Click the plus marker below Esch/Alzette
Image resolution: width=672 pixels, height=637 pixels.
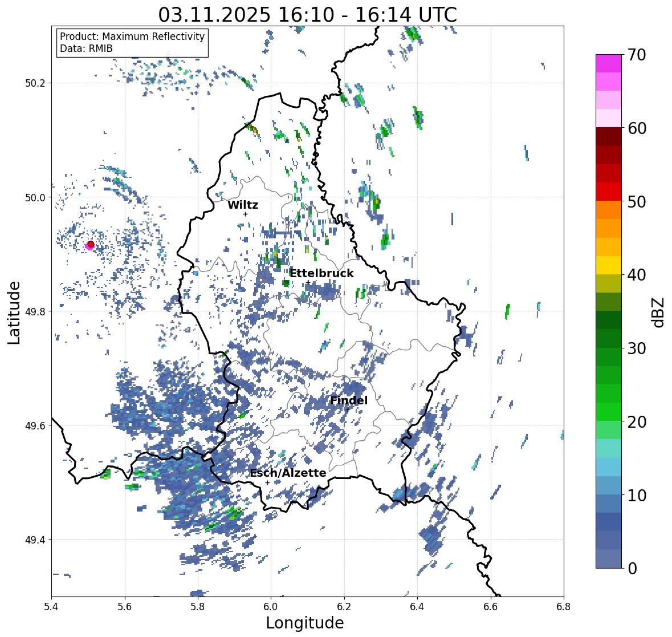(267, 482)
